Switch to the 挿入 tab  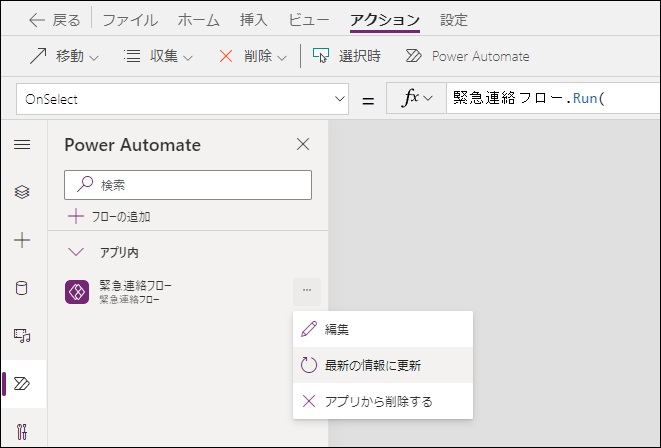(x=253, y=20)
